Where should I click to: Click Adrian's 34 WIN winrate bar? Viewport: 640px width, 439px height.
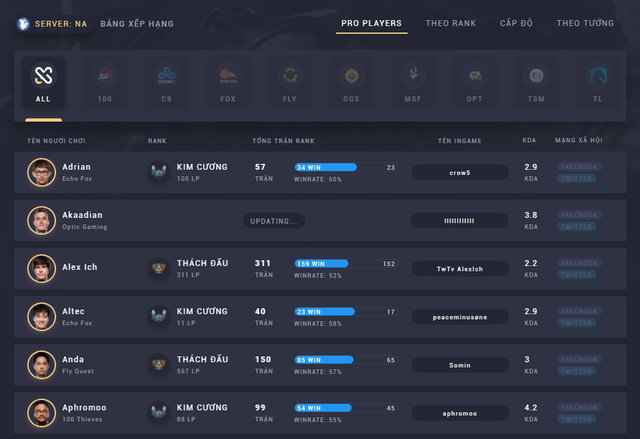coord(346,167)
